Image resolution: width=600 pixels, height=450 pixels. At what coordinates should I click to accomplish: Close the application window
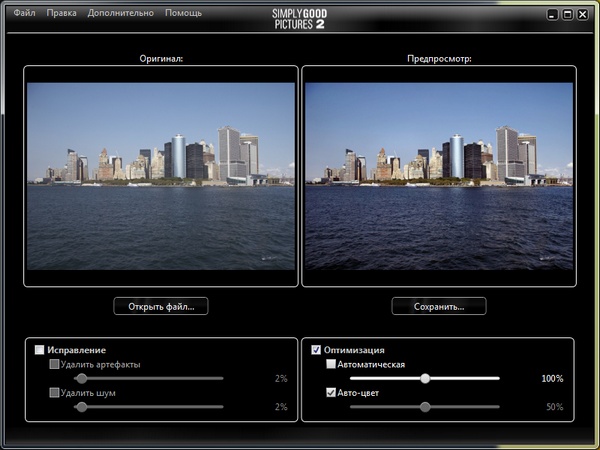[x=583, y=14]
